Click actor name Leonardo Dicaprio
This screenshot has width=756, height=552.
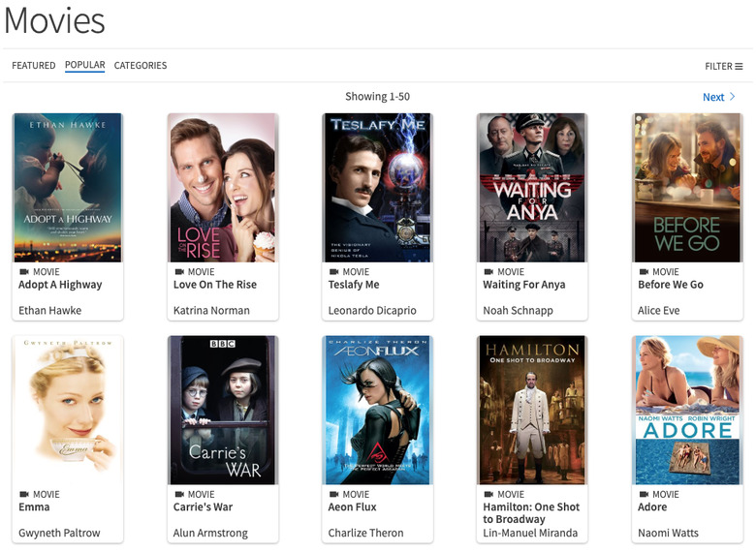(372, 311)
